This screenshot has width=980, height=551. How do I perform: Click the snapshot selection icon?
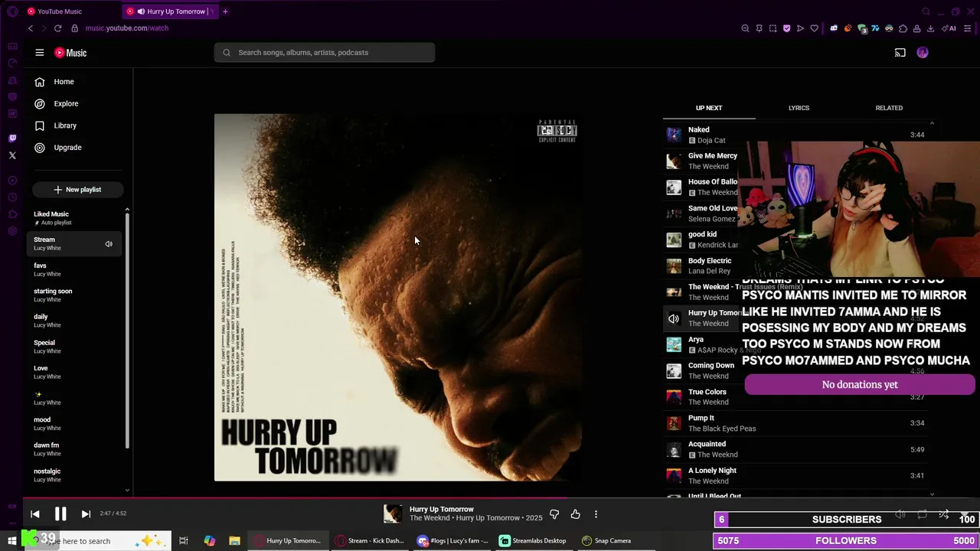pyautogui.click(x=773, y=28)
